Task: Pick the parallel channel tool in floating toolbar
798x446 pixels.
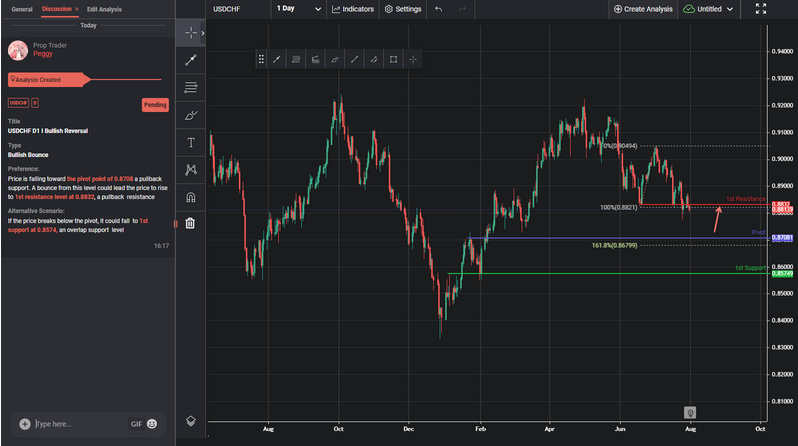Action: point(374,60)
